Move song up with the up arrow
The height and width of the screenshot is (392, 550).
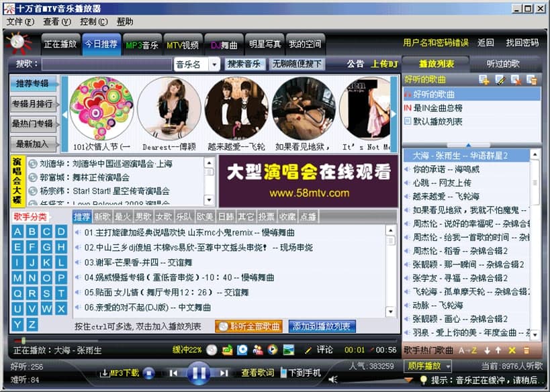pos(498,350)
